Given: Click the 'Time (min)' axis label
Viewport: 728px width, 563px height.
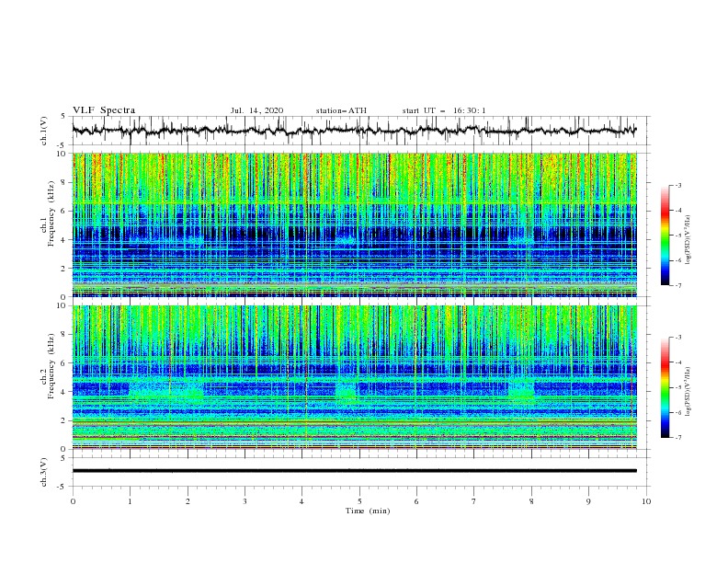Looking at the screenshot, I should (x=368, y=511).
